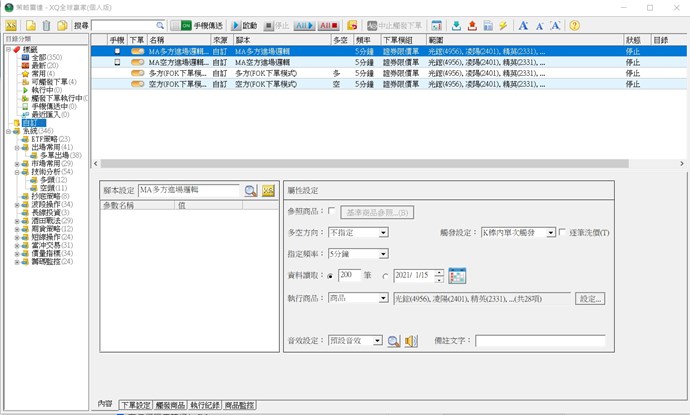Open the calendar date picker icon

click(x=458, y=275)
